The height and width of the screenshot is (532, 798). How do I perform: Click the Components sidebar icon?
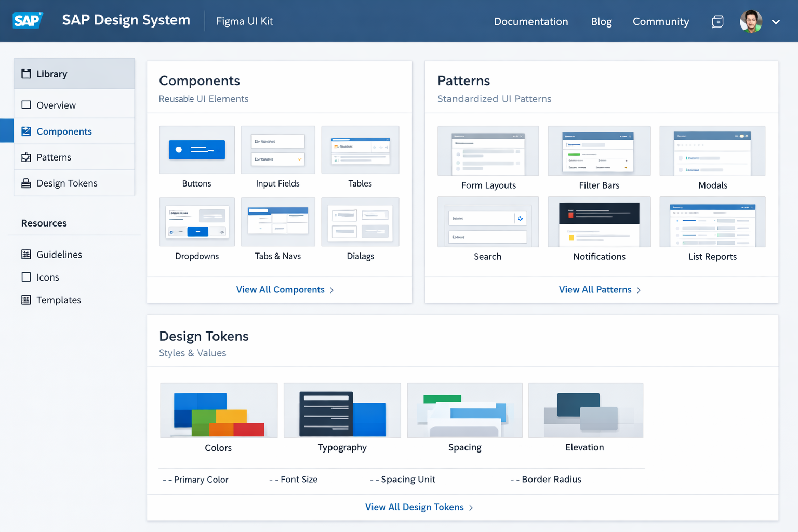26,131
